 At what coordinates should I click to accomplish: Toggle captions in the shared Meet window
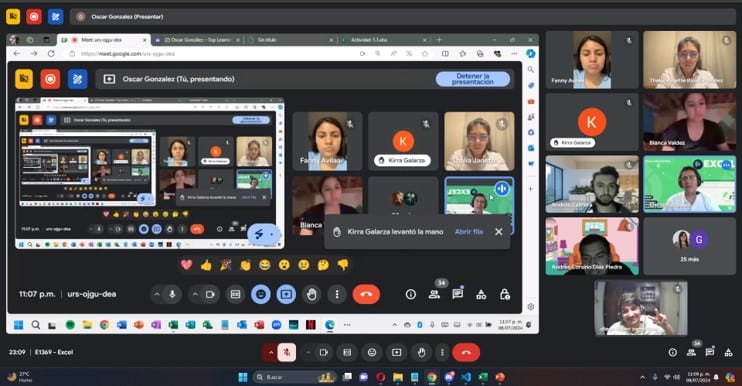(x=235, y=294)
